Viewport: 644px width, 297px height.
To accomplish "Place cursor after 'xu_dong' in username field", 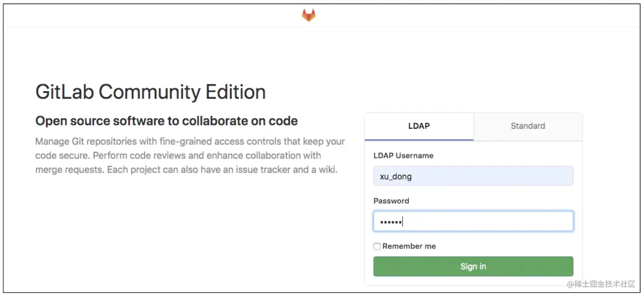I will [x=413, y=176].
